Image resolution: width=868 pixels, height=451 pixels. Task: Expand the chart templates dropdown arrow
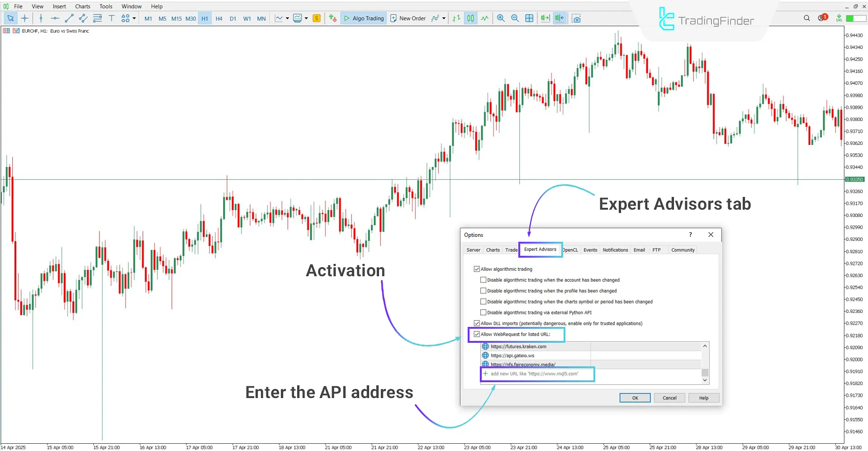(306, 19)
